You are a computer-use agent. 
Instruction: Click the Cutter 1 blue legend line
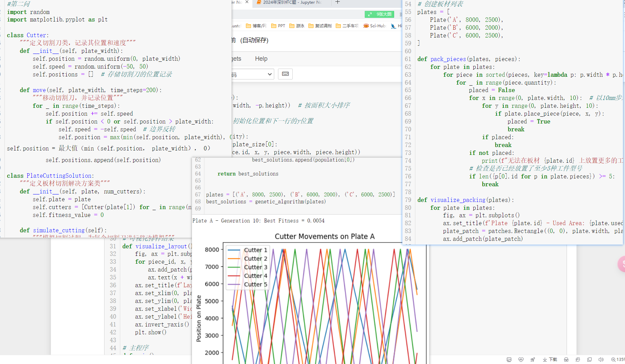[234, 250]
